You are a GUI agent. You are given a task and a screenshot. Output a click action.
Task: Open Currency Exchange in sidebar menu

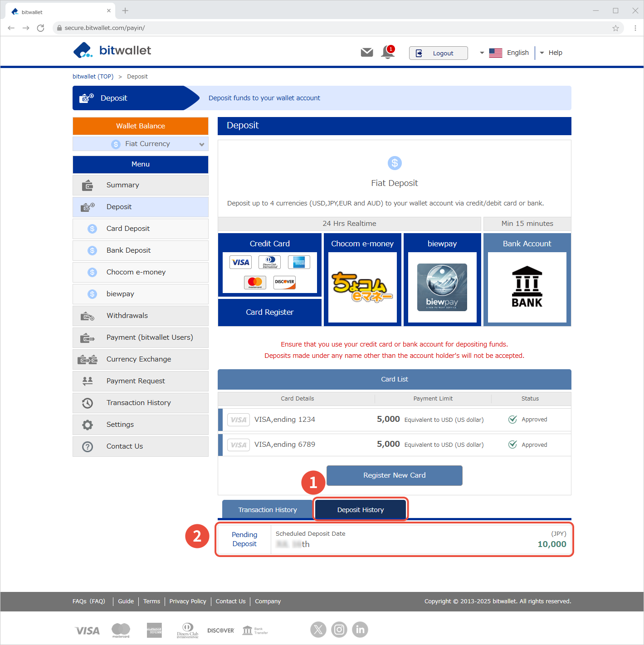point(139,359)
